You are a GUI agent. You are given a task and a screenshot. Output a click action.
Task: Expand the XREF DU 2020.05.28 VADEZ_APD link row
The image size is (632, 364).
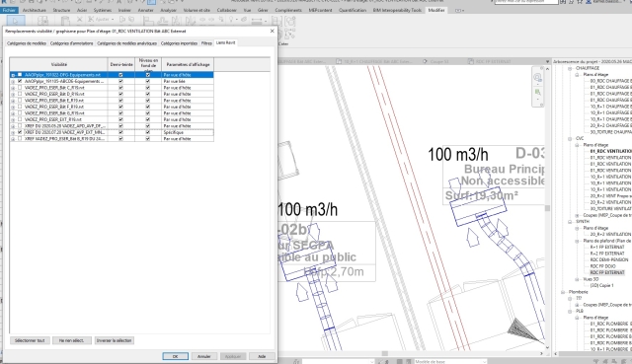tap(13, 126)
